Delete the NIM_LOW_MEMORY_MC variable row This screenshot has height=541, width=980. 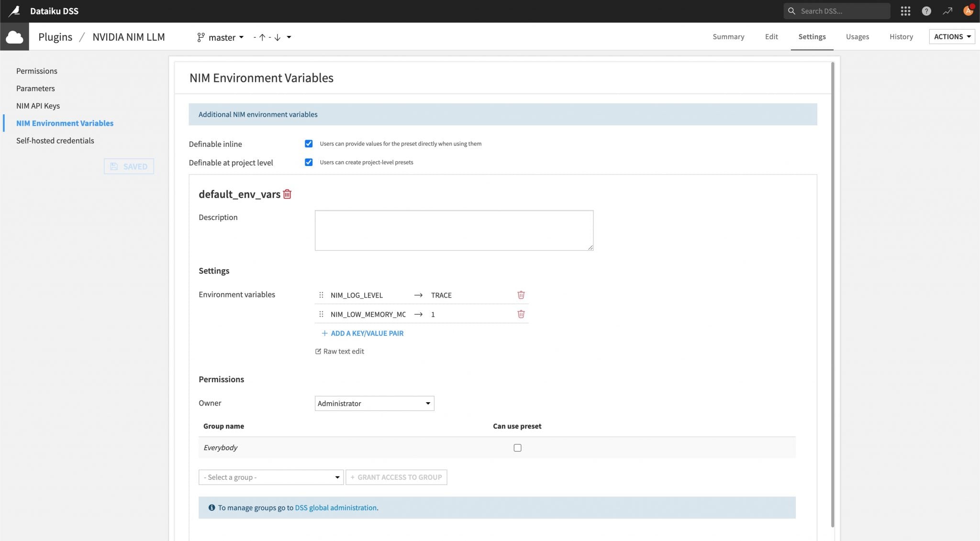[x=521, y=314]
